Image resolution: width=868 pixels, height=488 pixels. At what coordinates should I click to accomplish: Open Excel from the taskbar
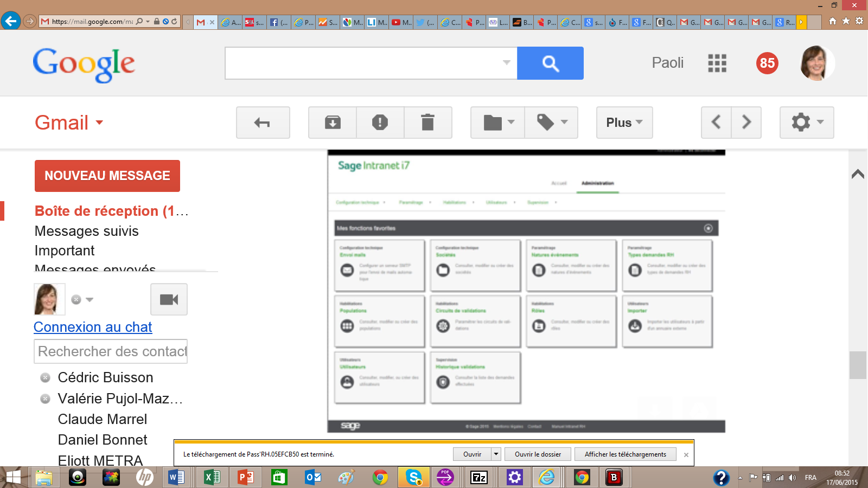pyautogui.click(x=212, y=477)
